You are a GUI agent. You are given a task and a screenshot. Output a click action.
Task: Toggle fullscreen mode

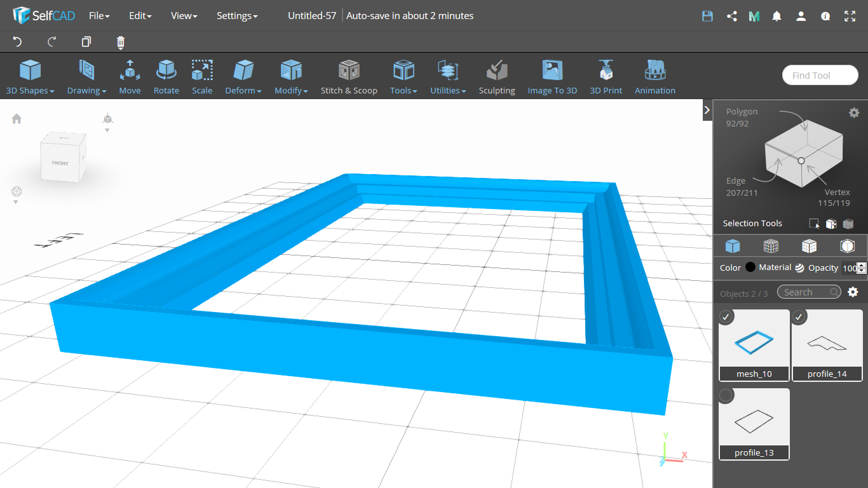click(x=850, y=16)
